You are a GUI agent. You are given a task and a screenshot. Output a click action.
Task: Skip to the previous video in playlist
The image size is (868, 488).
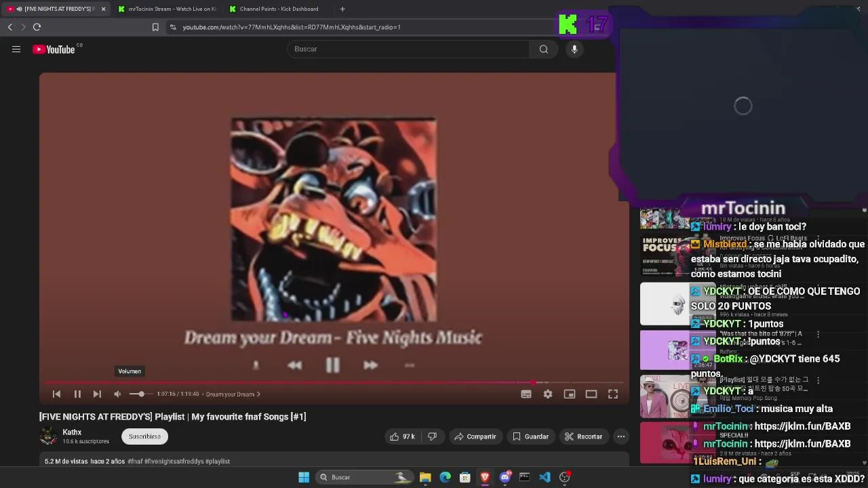[57, 394]
